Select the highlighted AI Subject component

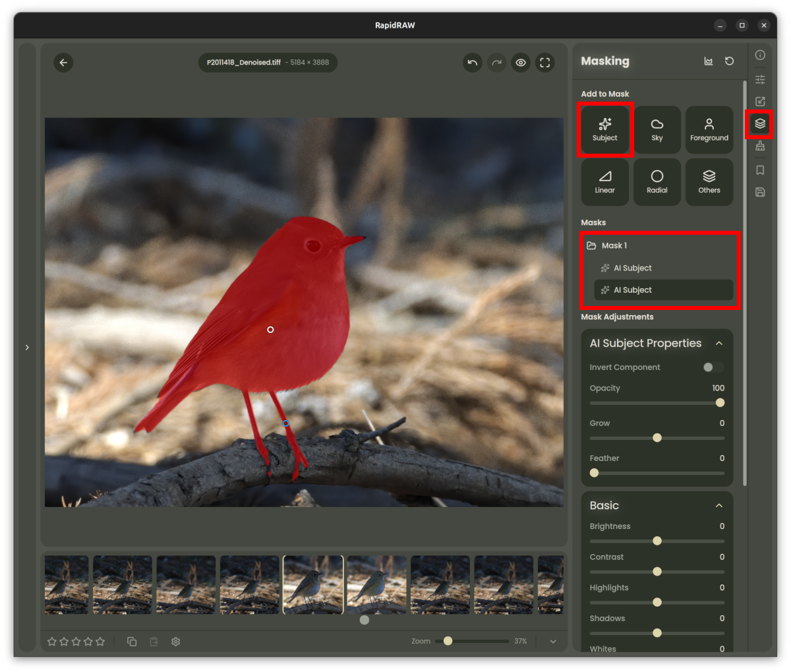click(664, 290)
